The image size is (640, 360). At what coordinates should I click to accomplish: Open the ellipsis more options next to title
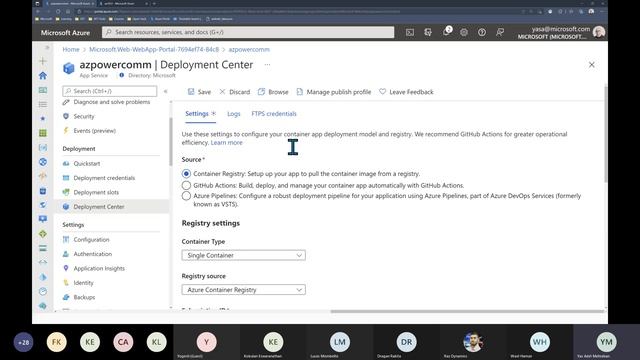pyautogui.click(x=267, y=64)
